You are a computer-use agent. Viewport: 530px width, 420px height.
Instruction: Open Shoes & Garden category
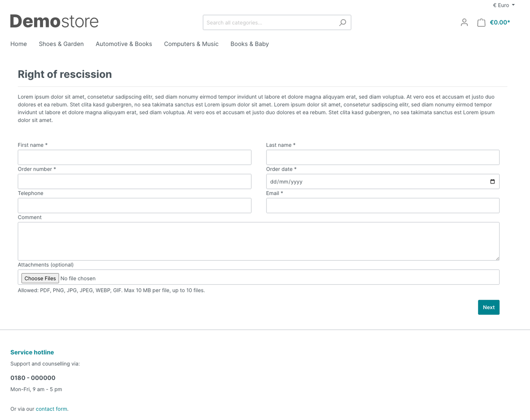coord(61,44)
